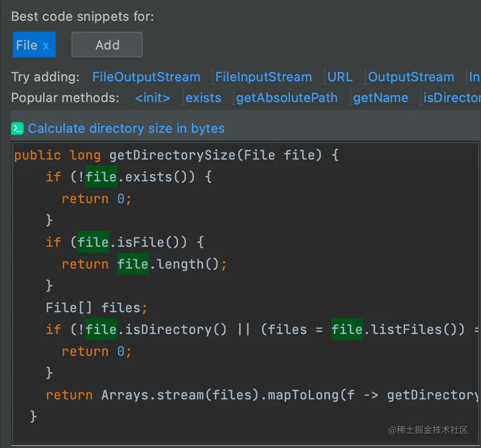This screenshot has height=448, width=481.
Task: Select the getAbsolutePath popular method
Action: tap(287, 98)
